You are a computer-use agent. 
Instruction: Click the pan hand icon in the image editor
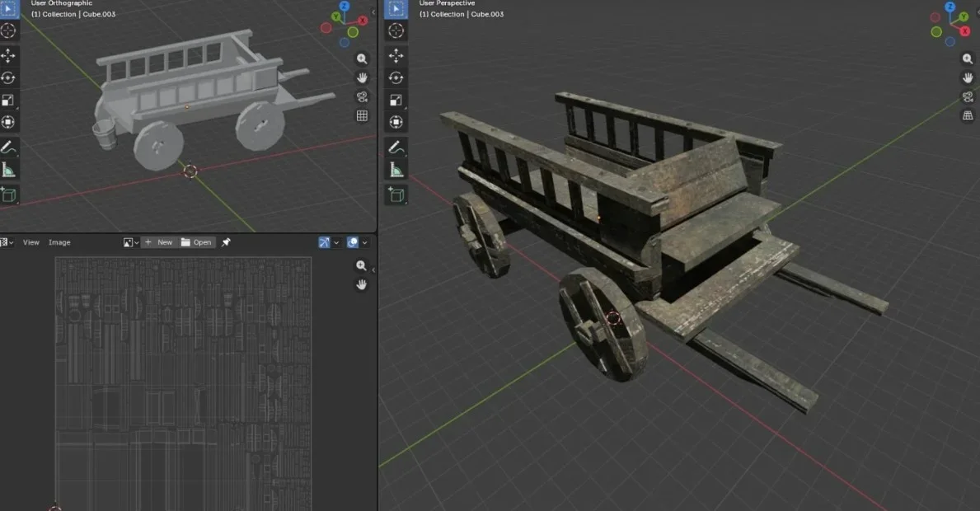coord(361,284)
